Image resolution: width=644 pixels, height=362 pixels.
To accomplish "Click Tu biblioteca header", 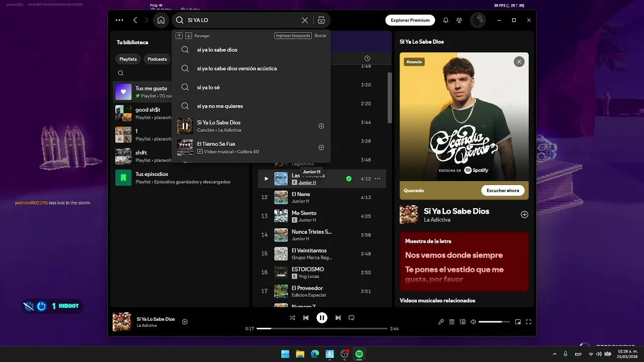I will click(132, 42).
